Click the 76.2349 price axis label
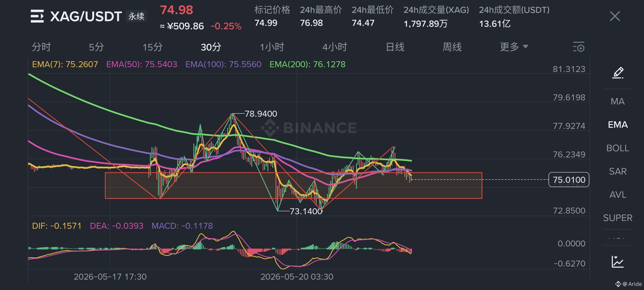 click(x=569, y=154)
